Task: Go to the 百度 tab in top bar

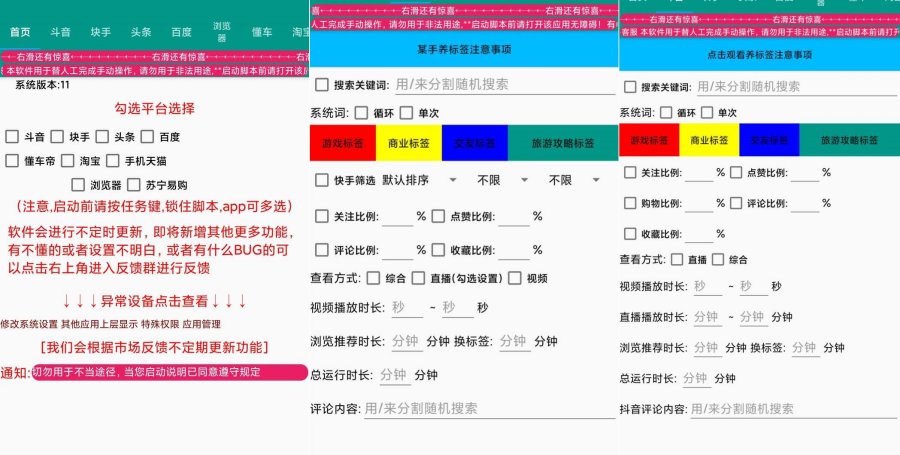Action: [181, 32]
